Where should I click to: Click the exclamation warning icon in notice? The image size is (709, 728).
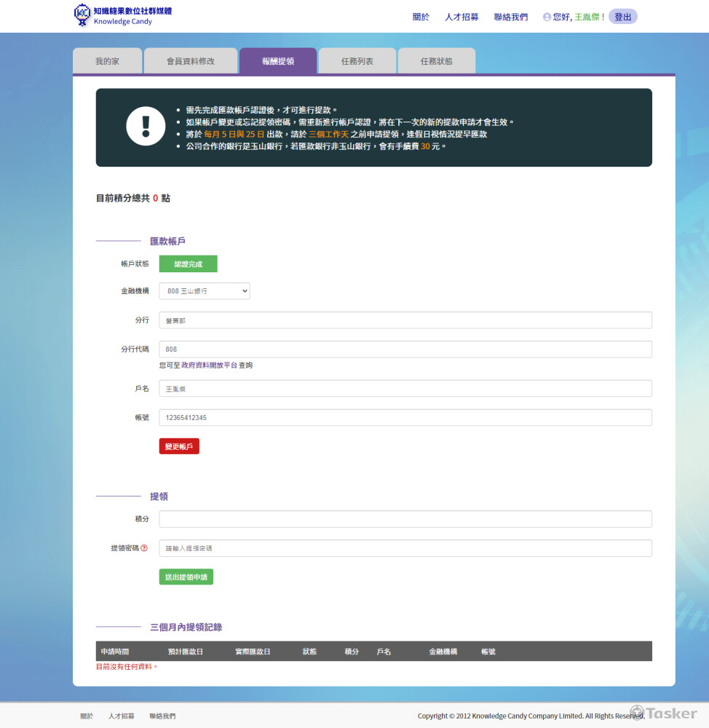[146, 126]
